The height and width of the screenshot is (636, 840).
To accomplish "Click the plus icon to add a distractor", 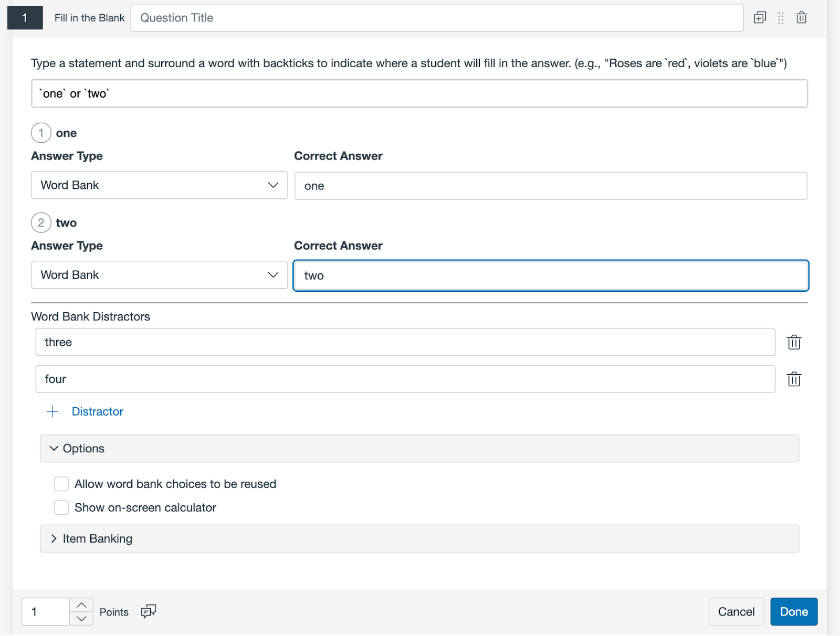I will [x=52, y=411].
